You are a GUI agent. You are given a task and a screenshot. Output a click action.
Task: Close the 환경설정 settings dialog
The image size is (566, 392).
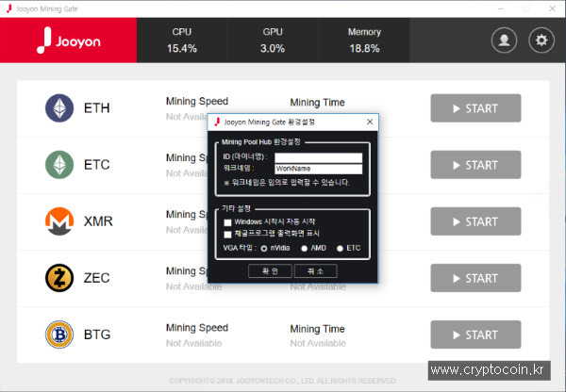pyautogui.click(x=370, y=122)
